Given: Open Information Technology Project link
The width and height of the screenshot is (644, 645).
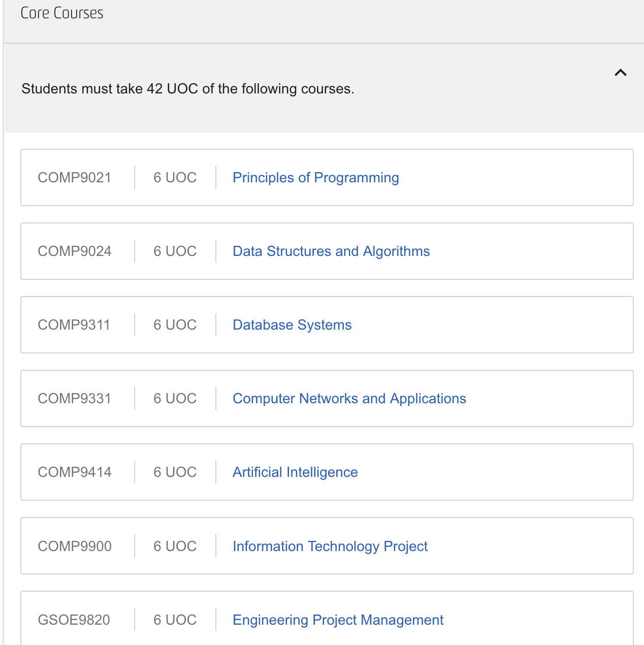Looking at the screenshot, I should coord(330,546).
